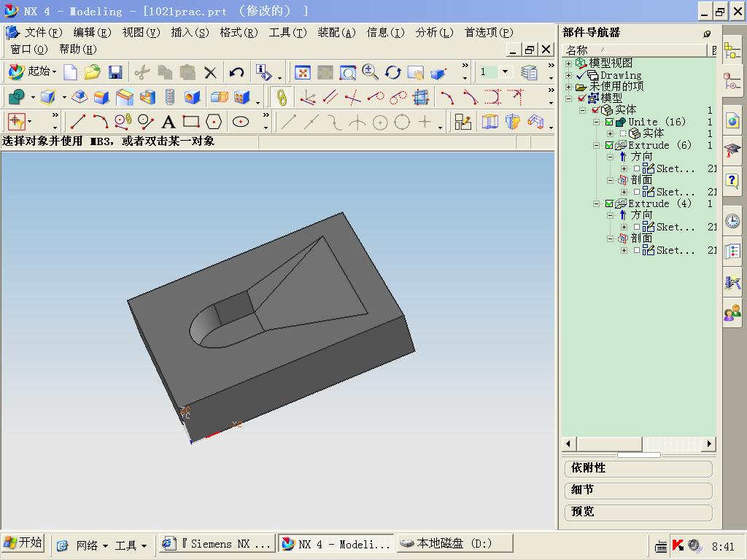This screenshot has height=560, width=747.
Task: Collapse the Extrude (6) node
Action: click(x=596, y=145)
